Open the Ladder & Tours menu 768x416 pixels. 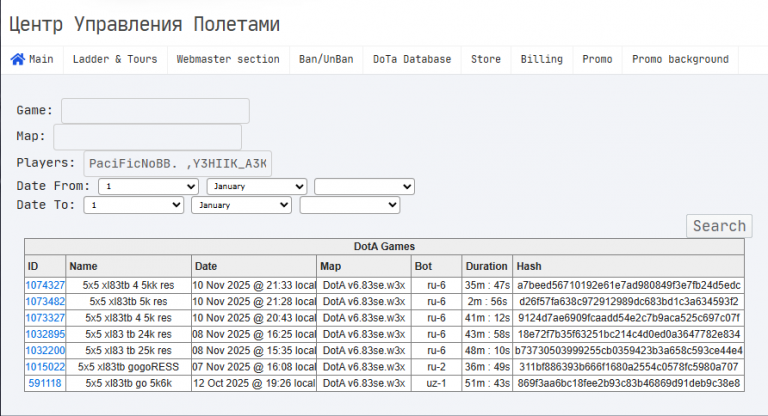coord(115,59)
